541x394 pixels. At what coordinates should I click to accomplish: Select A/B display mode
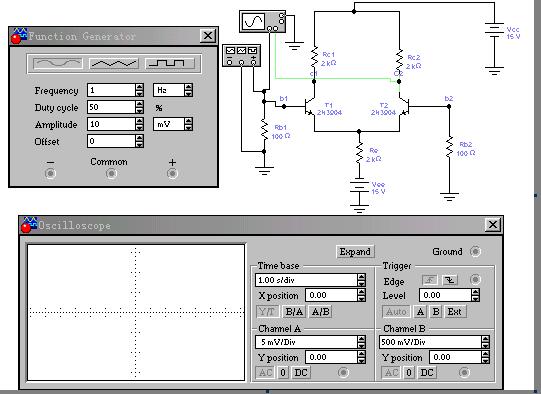[320, 312]
